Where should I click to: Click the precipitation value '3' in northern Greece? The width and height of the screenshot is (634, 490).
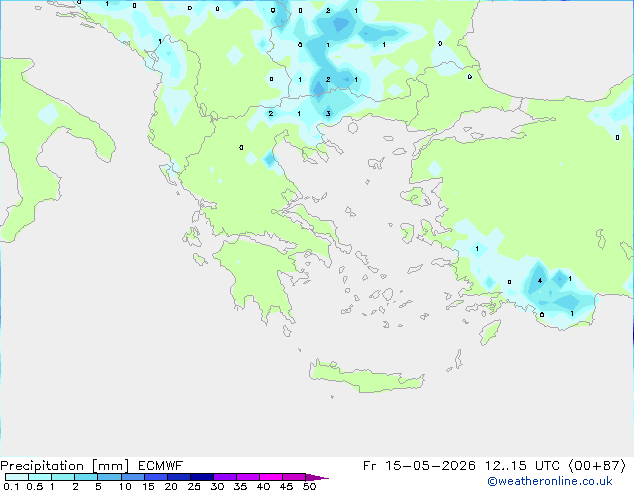tap(328, 114)
